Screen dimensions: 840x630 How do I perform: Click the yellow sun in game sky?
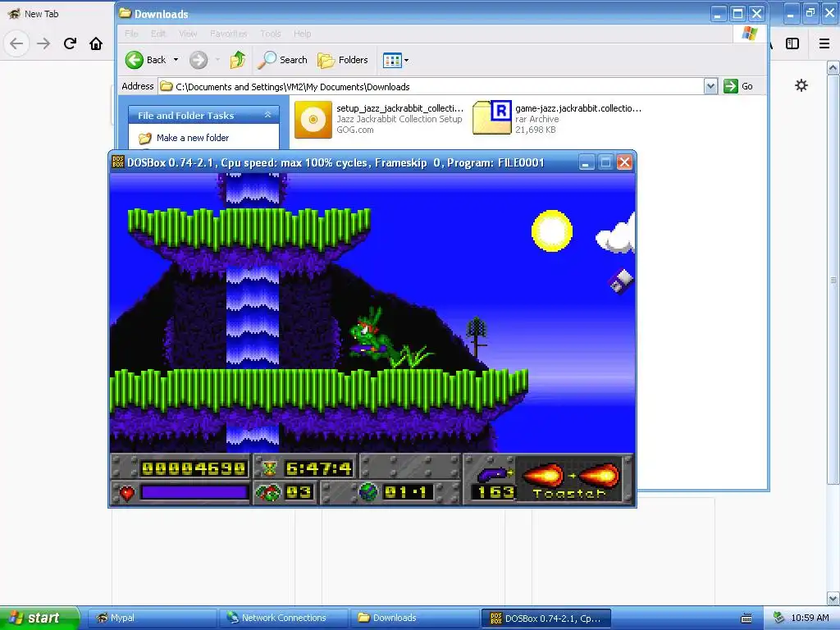click(x=552, y=231)
